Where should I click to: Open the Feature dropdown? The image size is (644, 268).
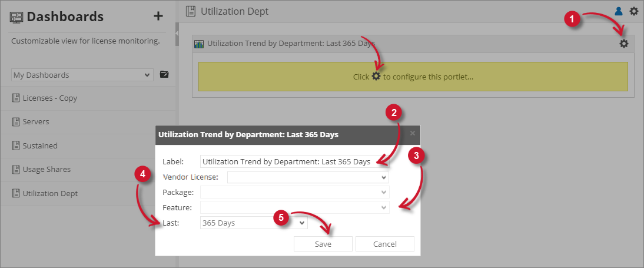point(294,207)
